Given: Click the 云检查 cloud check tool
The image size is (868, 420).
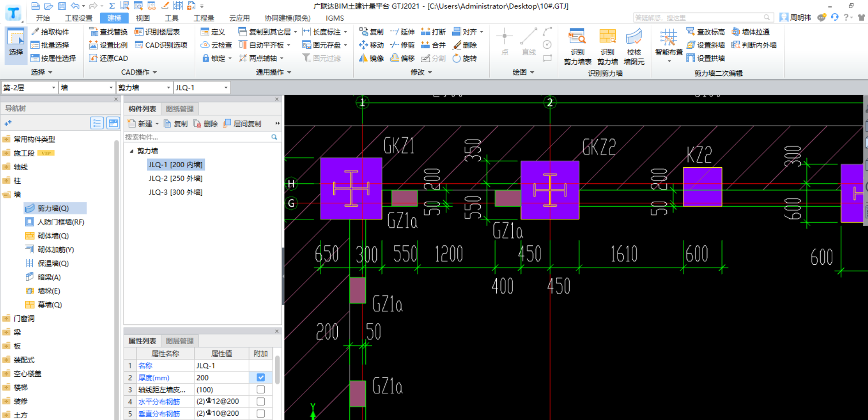Looking at the screenshot, I should (216, 45).
